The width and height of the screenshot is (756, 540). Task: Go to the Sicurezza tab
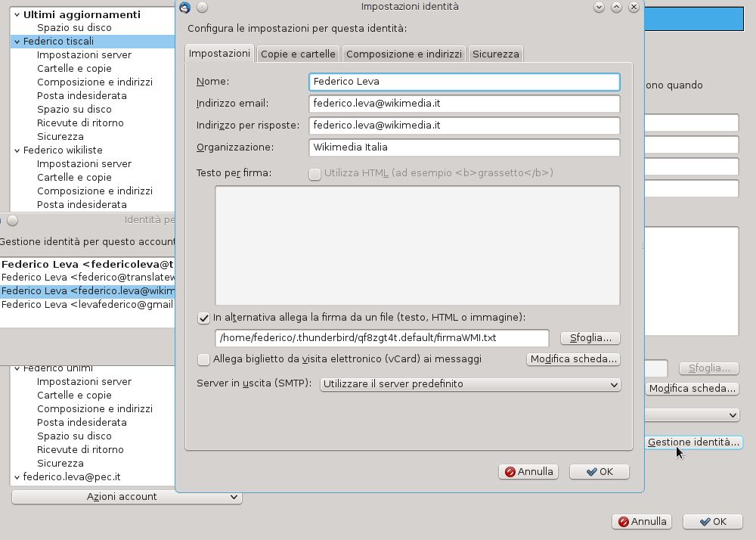pyautogui.click(x=495, y=54)
